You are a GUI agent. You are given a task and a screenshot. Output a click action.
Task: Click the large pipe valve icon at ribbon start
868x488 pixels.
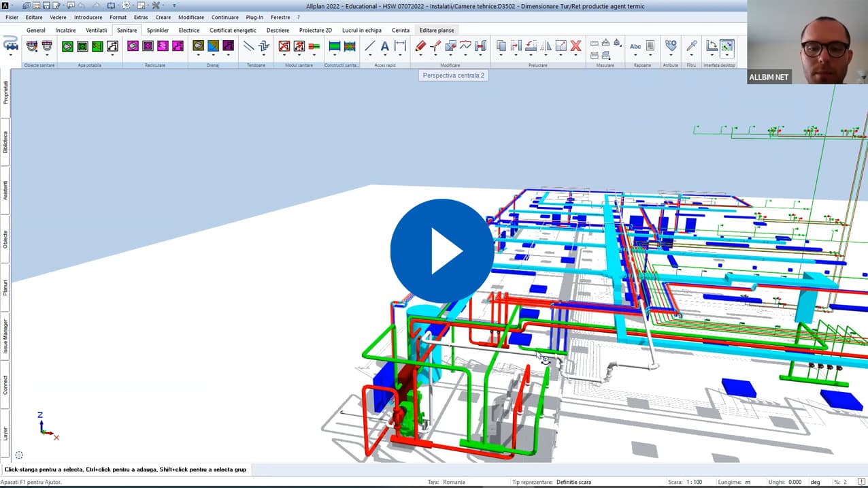pos(11,44)
